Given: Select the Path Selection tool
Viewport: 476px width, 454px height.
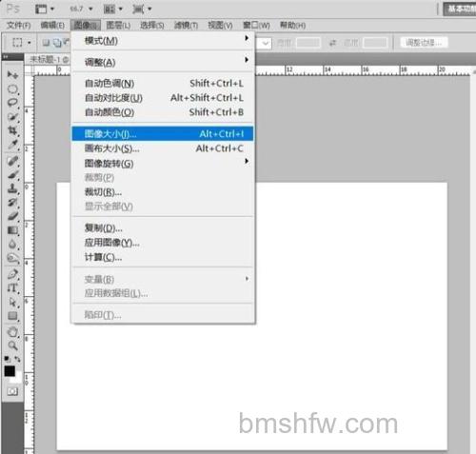Looking at the screenshot, I should coord(12,302).
